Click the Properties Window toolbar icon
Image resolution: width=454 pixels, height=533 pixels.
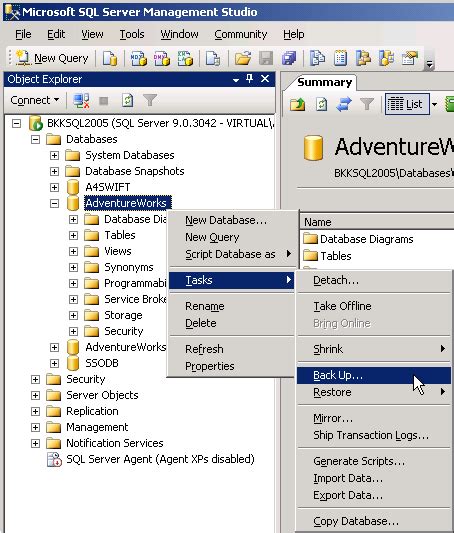pos(409,58)
